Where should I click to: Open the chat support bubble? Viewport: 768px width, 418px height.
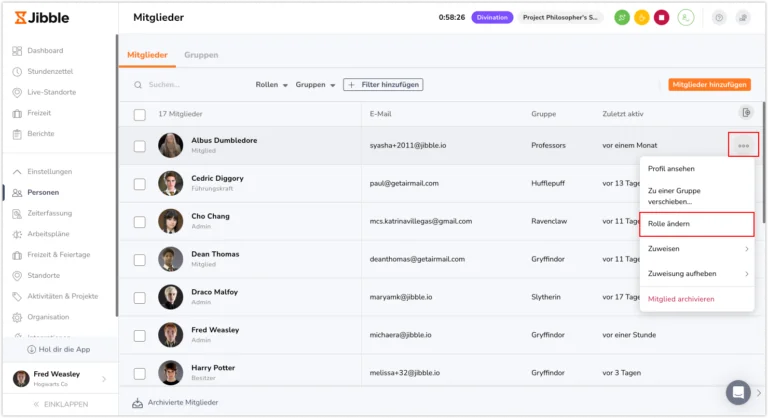coord(738,392)
